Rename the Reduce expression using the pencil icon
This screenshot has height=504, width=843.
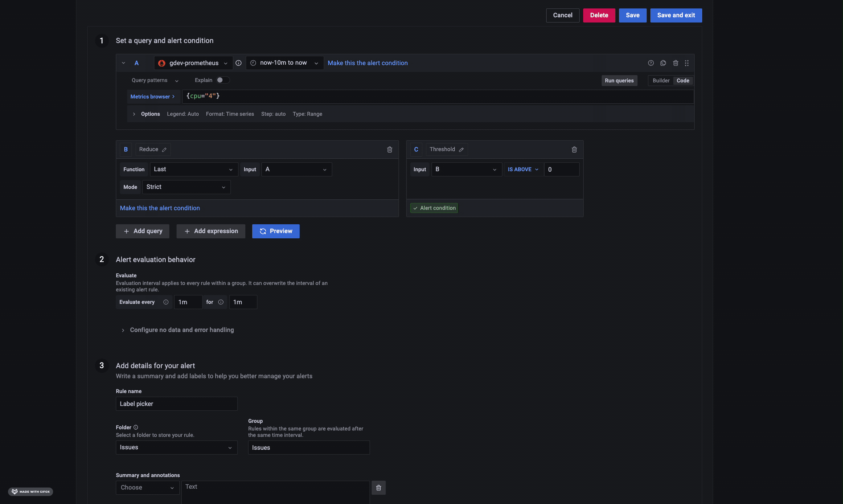coord(165,149)
